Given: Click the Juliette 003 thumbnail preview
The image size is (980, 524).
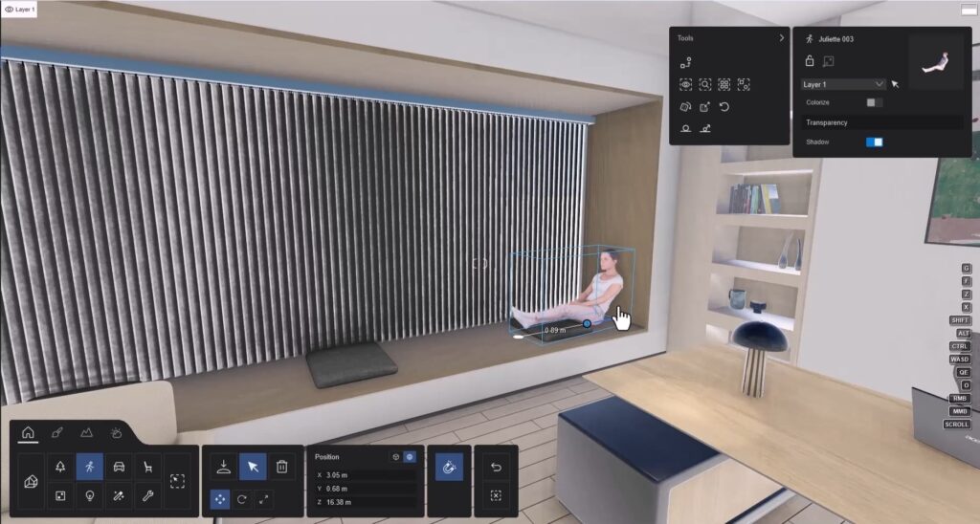Looking at the screenshot, I should (x=936, y=62).
